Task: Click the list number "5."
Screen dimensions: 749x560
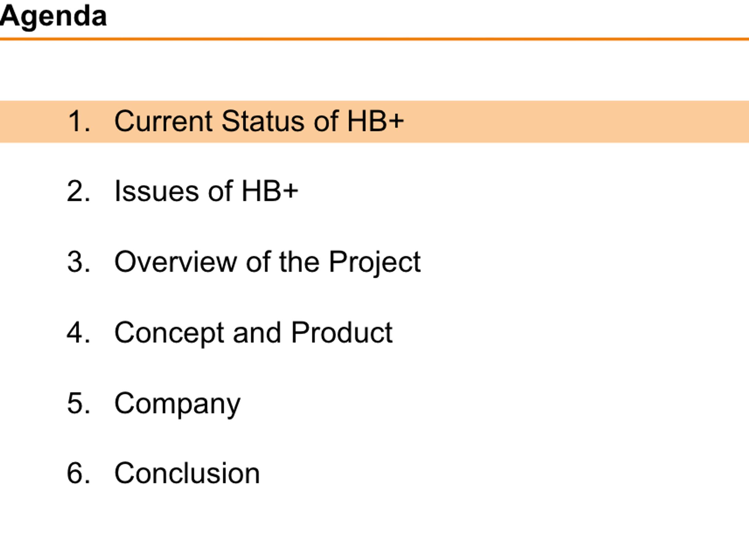Action: (x=79, y=404)
